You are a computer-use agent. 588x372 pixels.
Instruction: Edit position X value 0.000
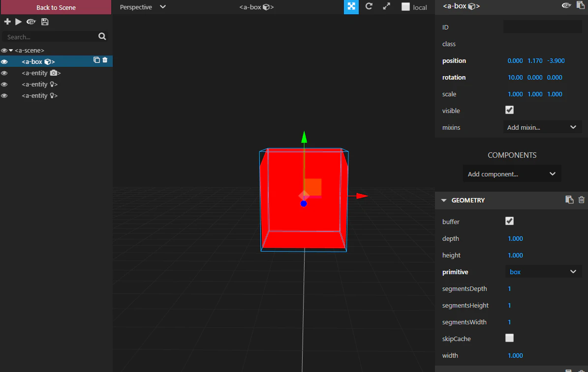(x=515, y=60)
